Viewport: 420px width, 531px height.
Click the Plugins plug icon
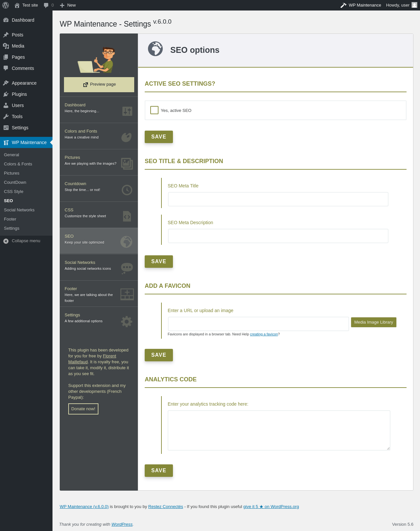coord(6,94)
